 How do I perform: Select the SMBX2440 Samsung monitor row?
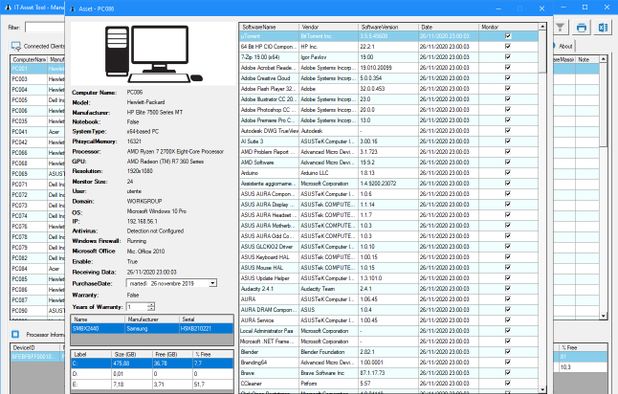point(152,328)
